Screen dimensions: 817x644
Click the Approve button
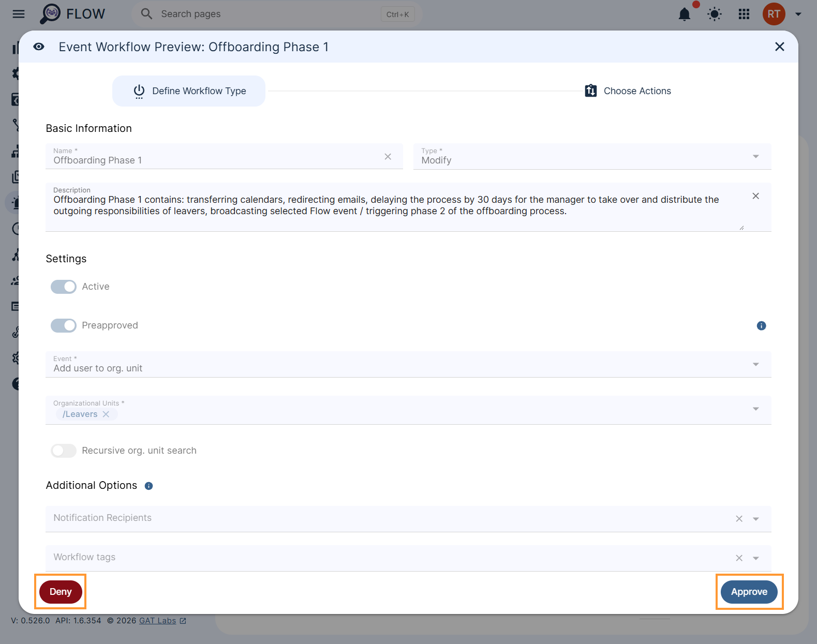point(749,592)
